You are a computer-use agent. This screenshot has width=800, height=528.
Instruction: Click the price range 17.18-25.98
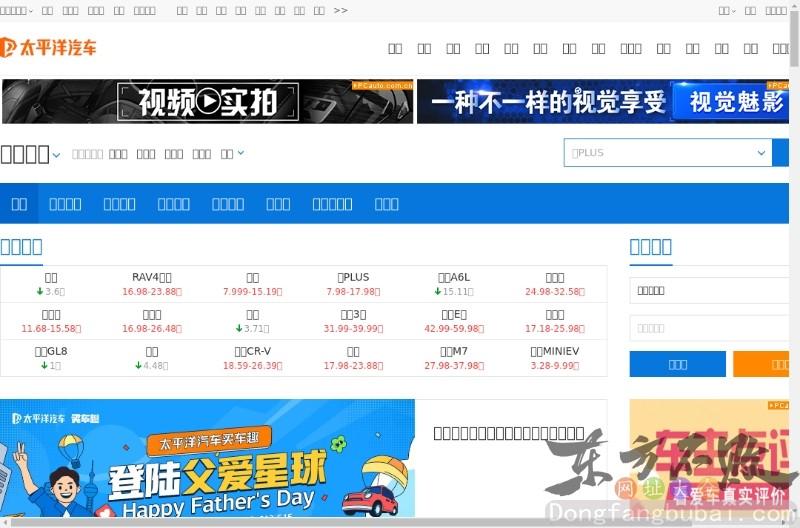(555, 329)
